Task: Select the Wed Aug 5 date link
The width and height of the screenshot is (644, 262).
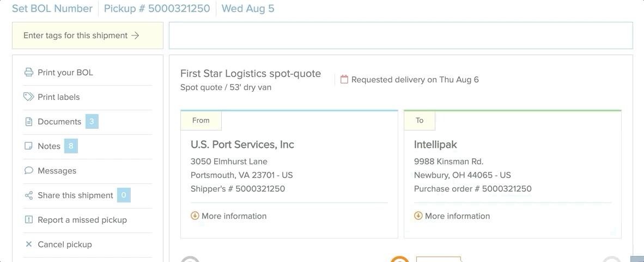Action: coord(248,9)
